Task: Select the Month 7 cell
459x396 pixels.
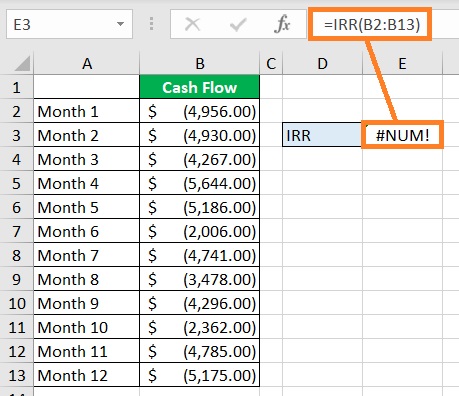Action: click(x=86, y=255)
